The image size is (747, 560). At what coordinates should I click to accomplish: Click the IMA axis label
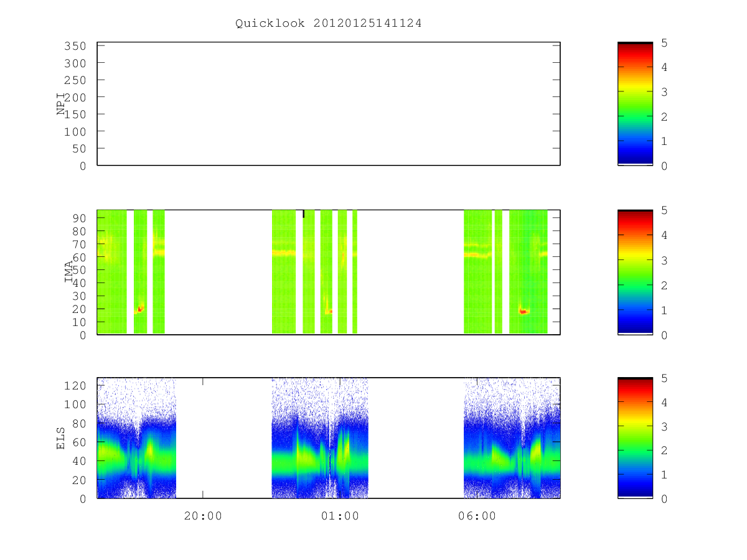(68, 272)
